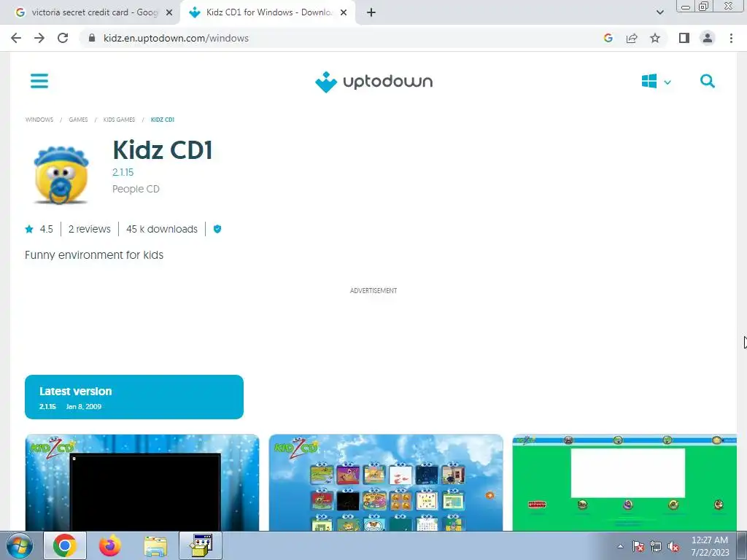The height and width of the screenshot is (560, 747).
Task: Expand the tab search chevron
Action: 659,12
